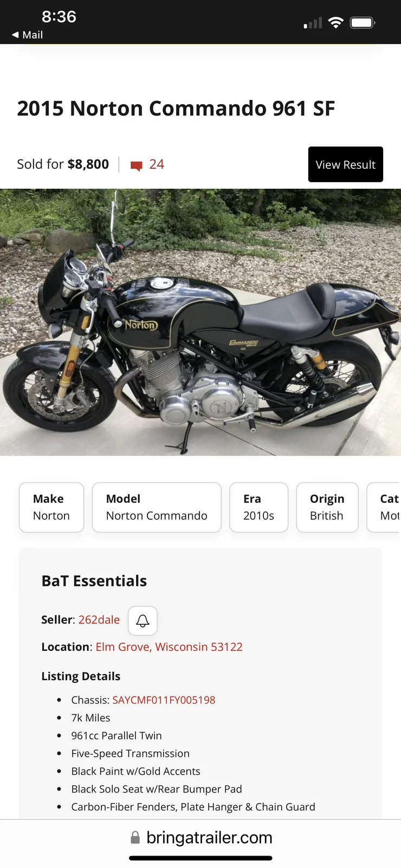This screenshot has width=401, height=868.
Task: Select the Origin British chip
Action: [x=327, y=507]
